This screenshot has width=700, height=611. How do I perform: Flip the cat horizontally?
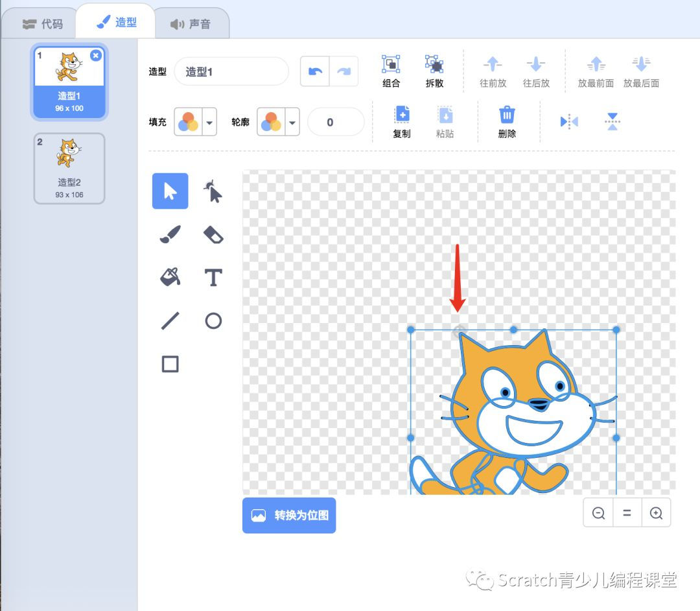(568, 121)
